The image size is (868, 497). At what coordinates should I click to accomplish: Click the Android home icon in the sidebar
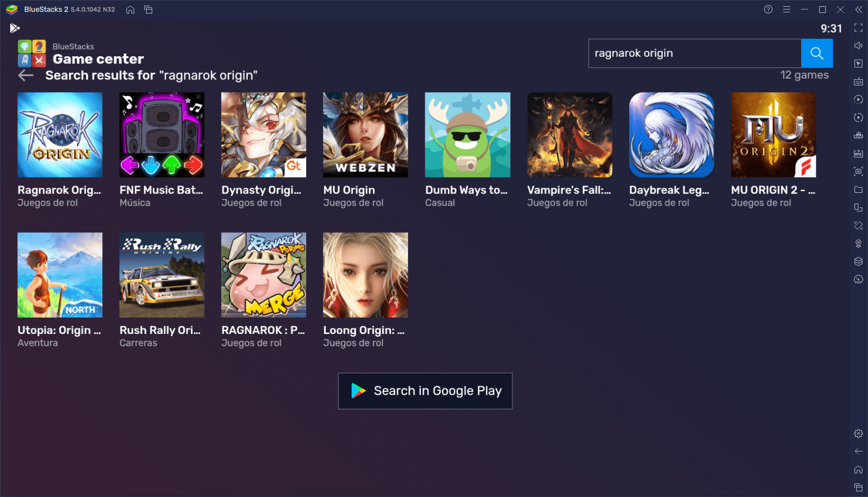click(858, 469)
